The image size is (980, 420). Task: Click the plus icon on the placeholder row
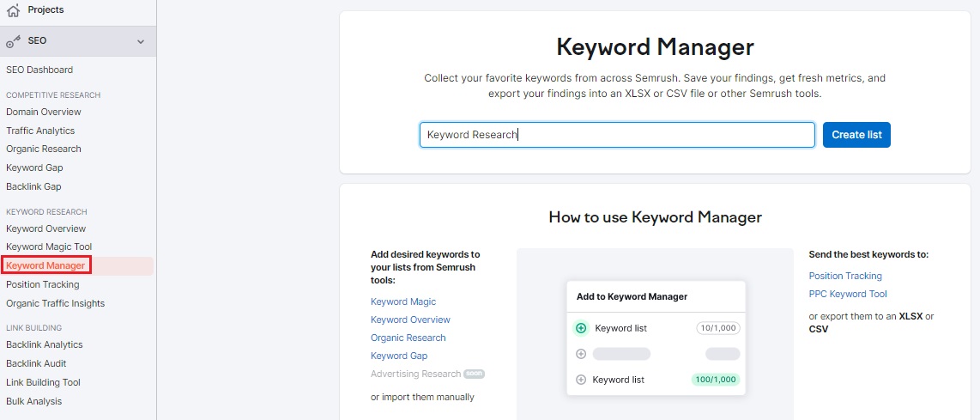[x=581, y=354]
